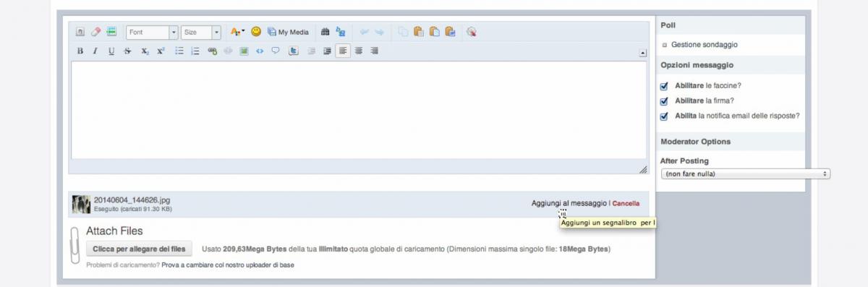Image resolution: width=868 pixels, height=287 pixels.
Task: Toggle Italic formatting
Action: [95, 51]
